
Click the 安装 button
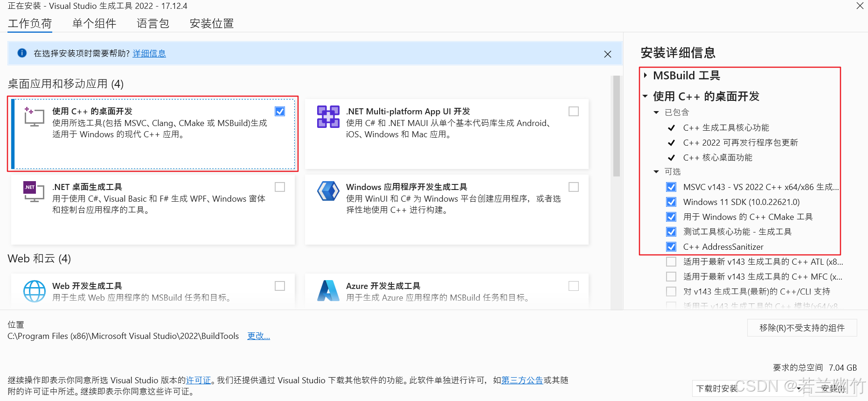833,388
